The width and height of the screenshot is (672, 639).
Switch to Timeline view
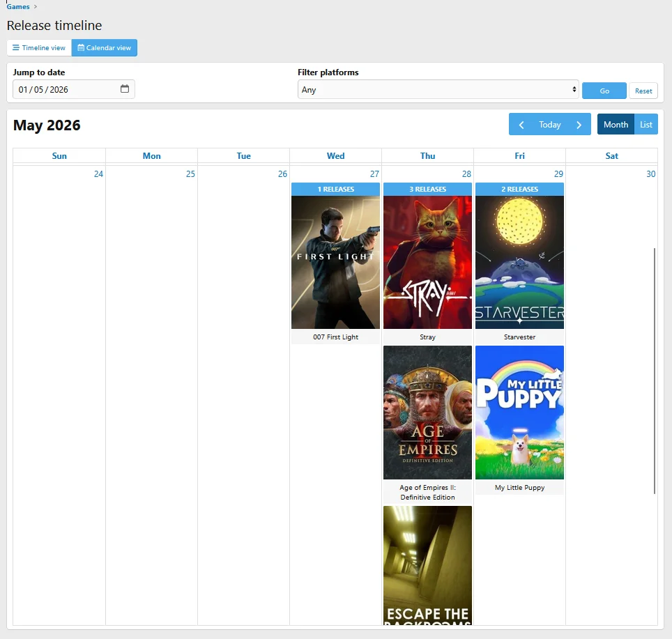pos(39,47)
